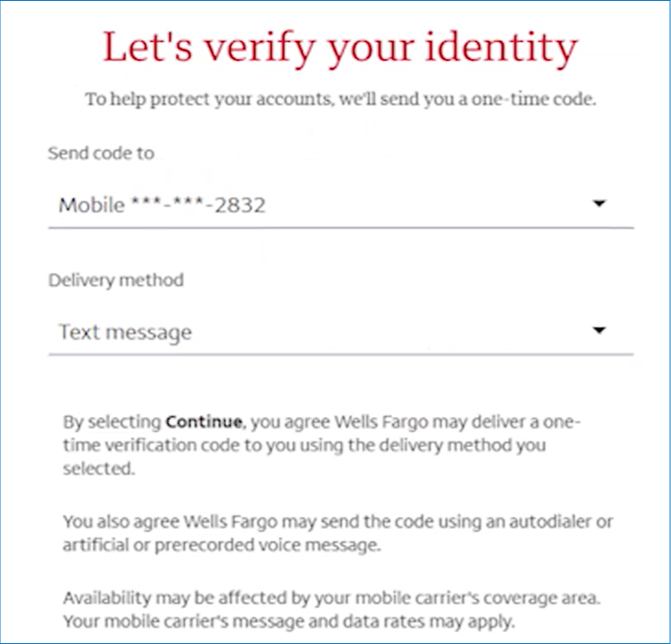The height and width of the screenshot is (644, 671).
Task: Click the word "Mobile" in the phone field
Action: coord(91,206)
